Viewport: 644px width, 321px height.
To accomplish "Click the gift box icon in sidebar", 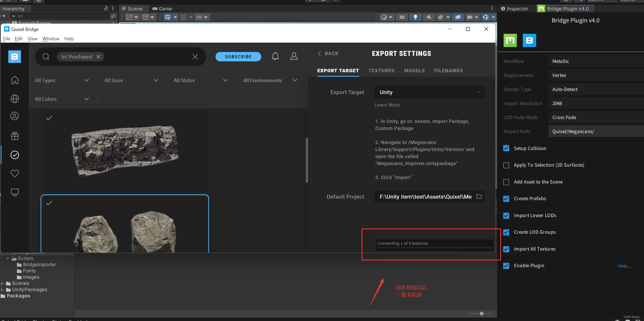I will click(15, 136).
